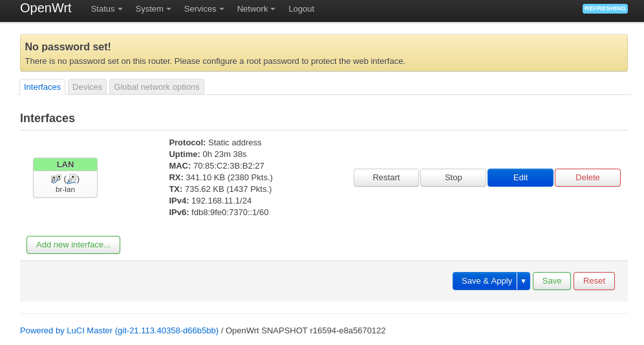
Task: Click the bridge device icon in LAN box
Action: coord(56,178)
